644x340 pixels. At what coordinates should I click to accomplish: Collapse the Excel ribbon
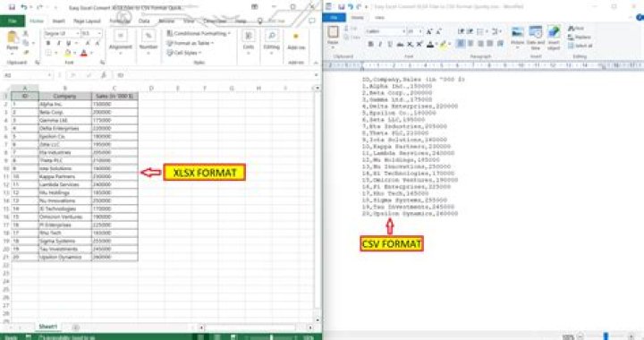coord(316,63)
